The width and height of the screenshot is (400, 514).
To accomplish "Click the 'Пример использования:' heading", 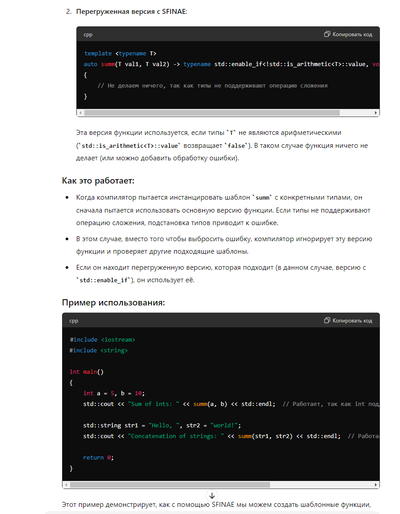I will pyautogui.click(x=113, y=303).
